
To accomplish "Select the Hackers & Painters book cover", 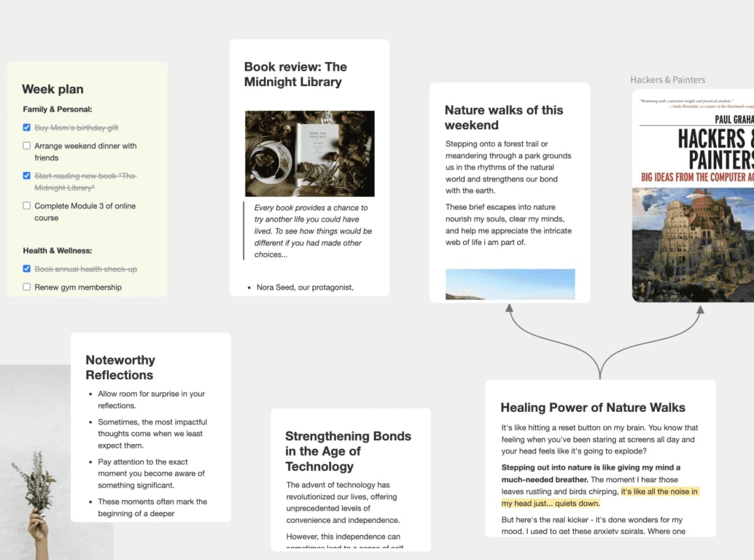I will [x=693, y=195].
